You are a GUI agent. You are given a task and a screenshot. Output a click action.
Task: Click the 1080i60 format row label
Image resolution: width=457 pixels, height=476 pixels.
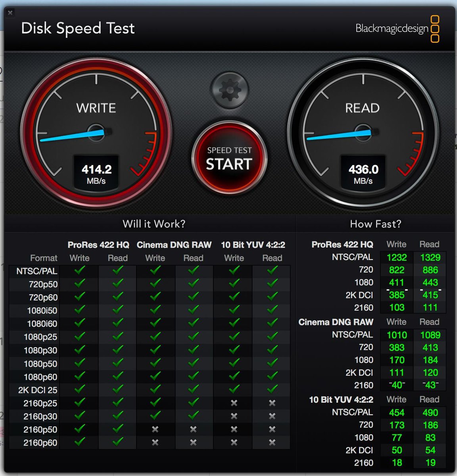point(42,324)
